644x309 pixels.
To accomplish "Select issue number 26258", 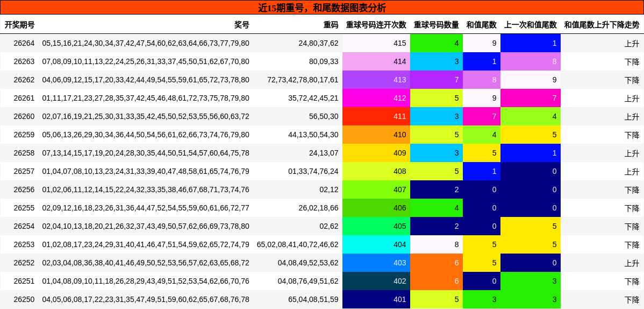I will (24, 153).
